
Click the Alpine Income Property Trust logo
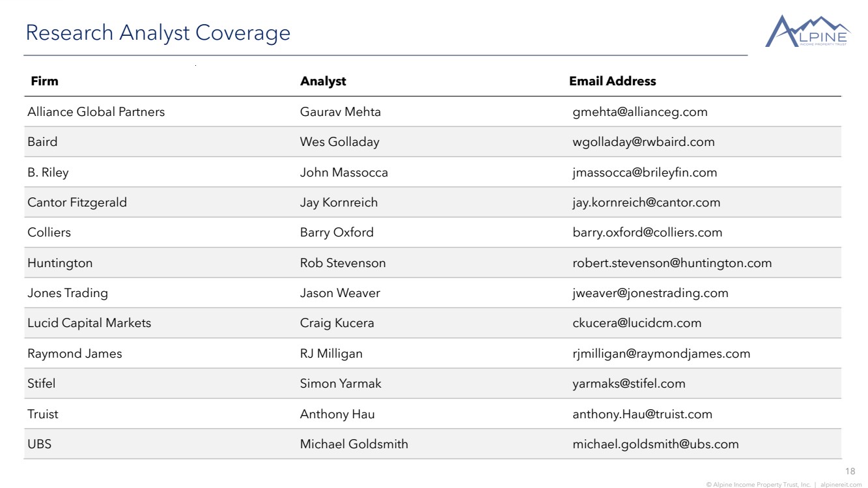tap(807, 31)
